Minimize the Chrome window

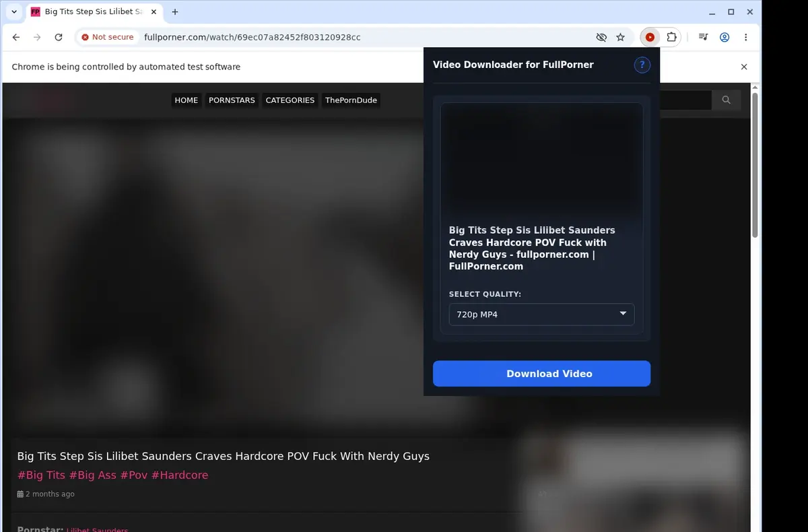(x=713, y=11)
